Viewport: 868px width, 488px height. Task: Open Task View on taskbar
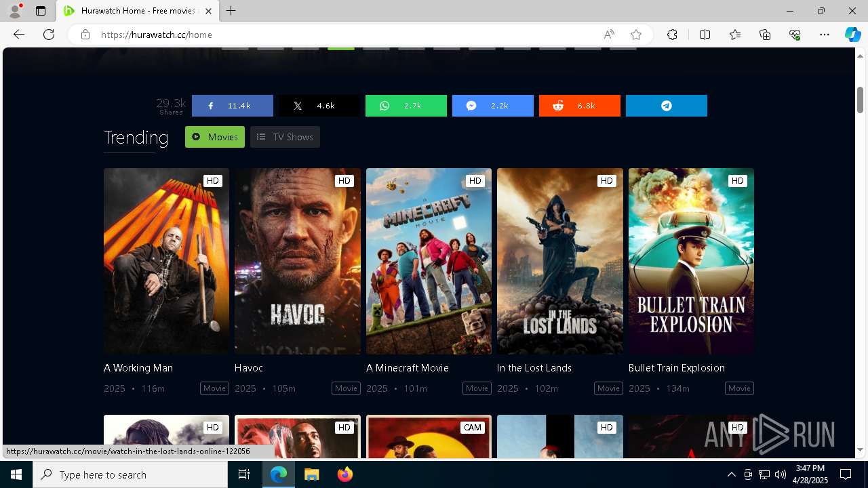[244, 474]
